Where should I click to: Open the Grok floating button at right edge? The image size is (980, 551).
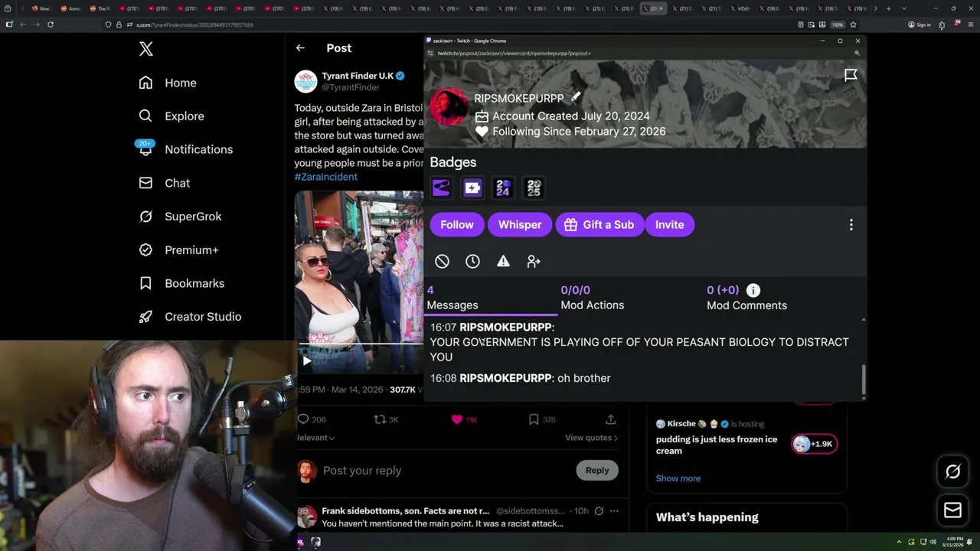coord(952,471)
